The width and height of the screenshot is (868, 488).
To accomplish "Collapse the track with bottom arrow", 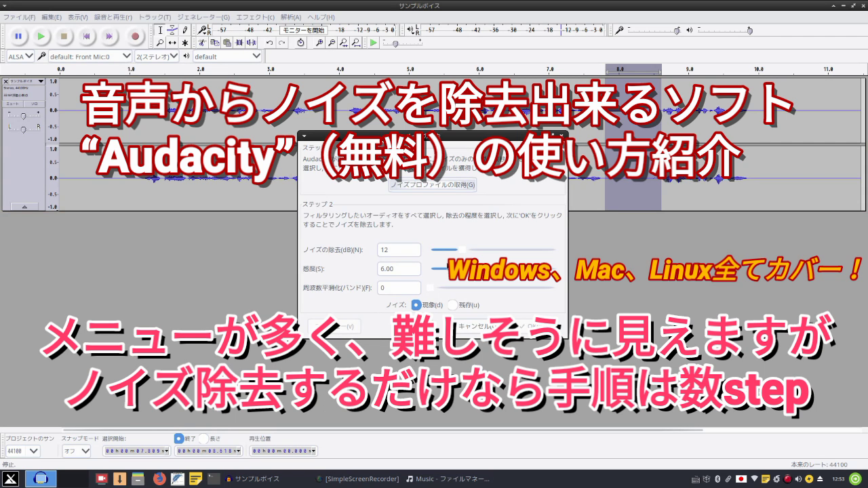I will [x=24, y=206].
